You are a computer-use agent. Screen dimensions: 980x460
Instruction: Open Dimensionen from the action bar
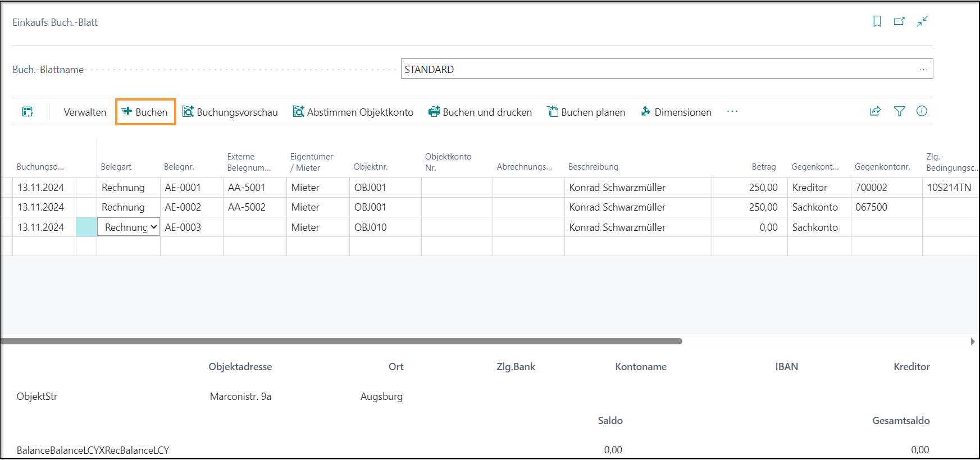(676, 112)
